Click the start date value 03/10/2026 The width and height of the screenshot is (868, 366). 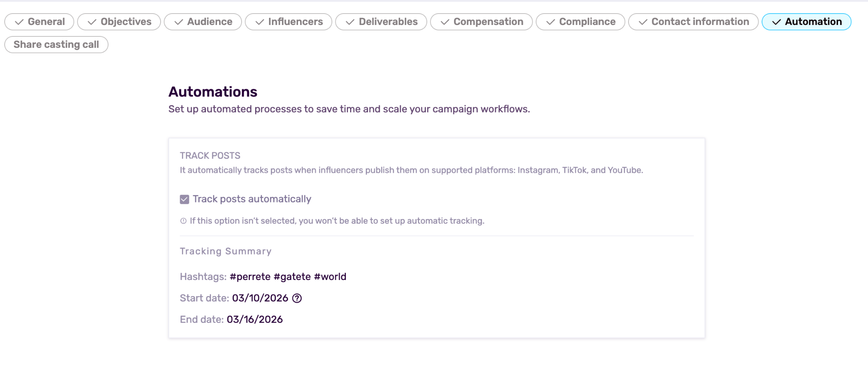260,298
